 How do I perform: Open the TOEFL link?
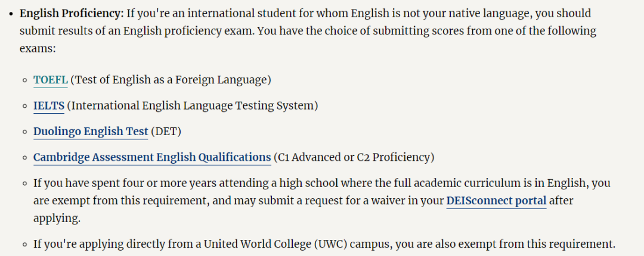click(x=51, y=80)
